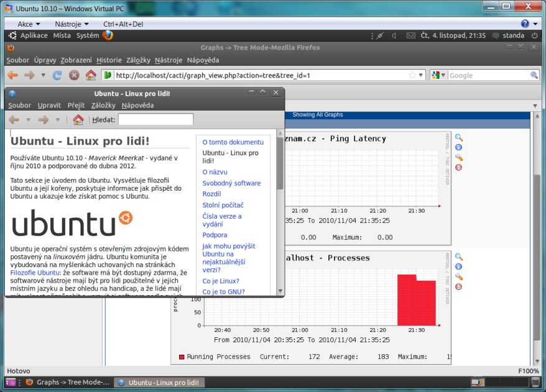This screenshot has height=392, width=546.
Task: Send Ctrl+Alt+Del to the virtual machine
Action: [x=123, y=24]
